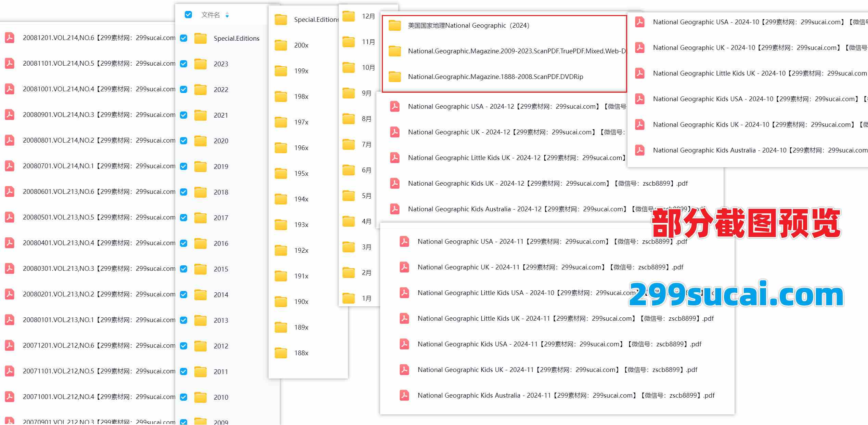The width and height of the screenshot is (868, 425).
Task: Open the 198x decade folder icon
Action: [x=281, y=96]
